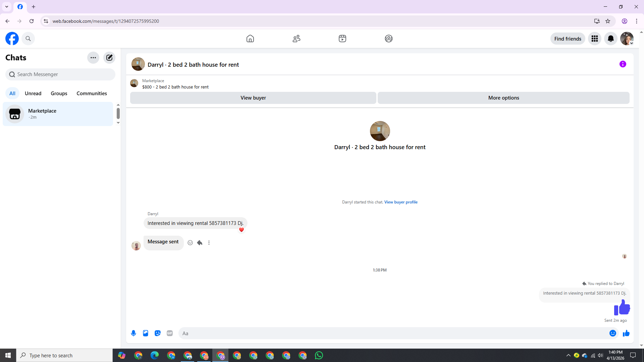Screen dimensions: 644x362
Task: Open WhatsApp from the taskbar
Action: pos(319,355)
